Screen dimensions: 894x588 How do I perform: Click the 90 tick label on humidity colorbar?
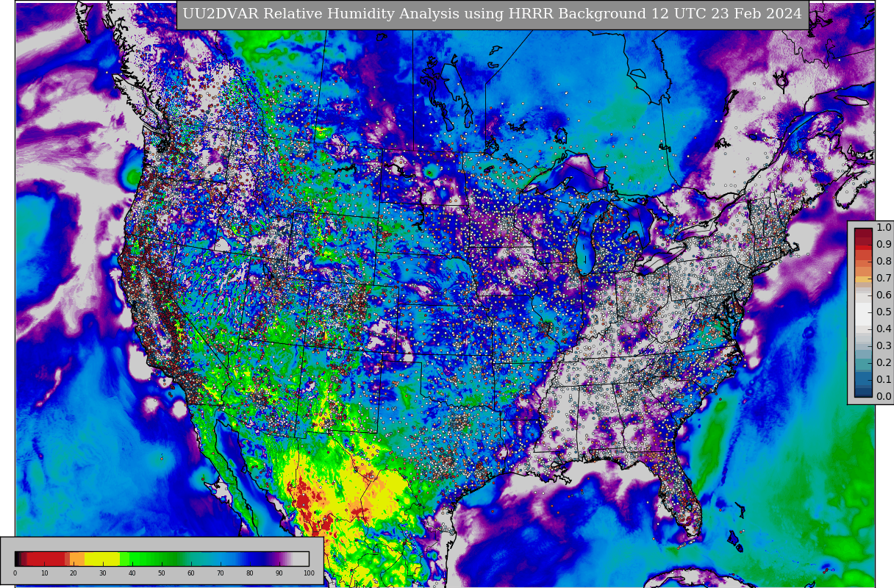click(x=279, y=573)
